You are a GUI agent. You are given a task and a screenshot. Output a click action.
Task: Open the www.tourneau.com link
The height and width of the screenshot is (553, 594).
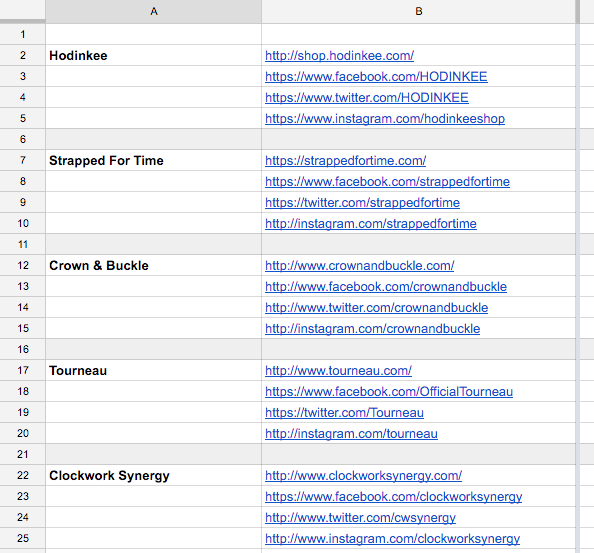(x=338, y=370)
